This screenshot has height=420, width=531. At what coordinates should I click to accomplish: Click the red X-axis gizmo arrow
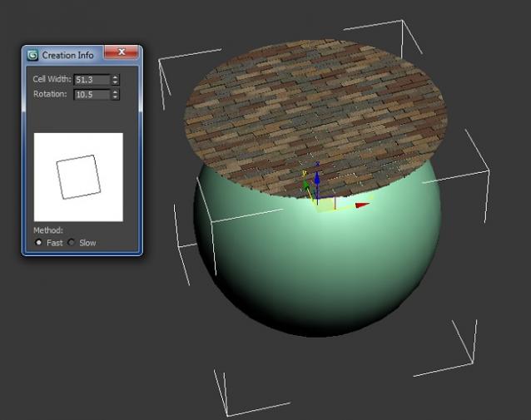(x=361, y=205)
